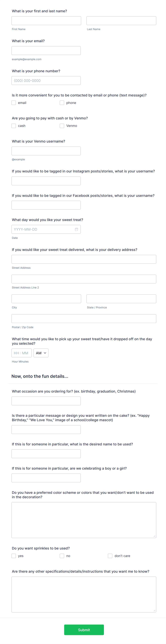Click the First Name field
The image size is (166, 644).
(46, 21)
